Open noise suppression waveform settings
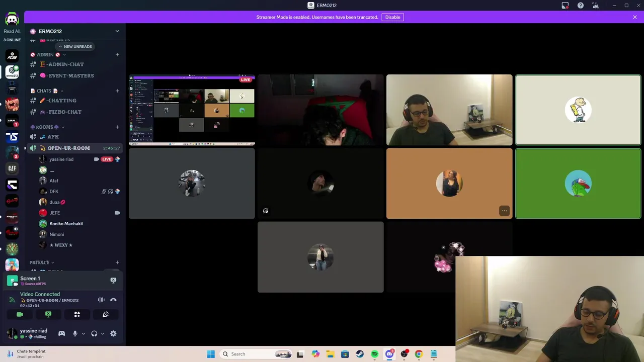Screen dimensions: 644x362 (101, 300)
